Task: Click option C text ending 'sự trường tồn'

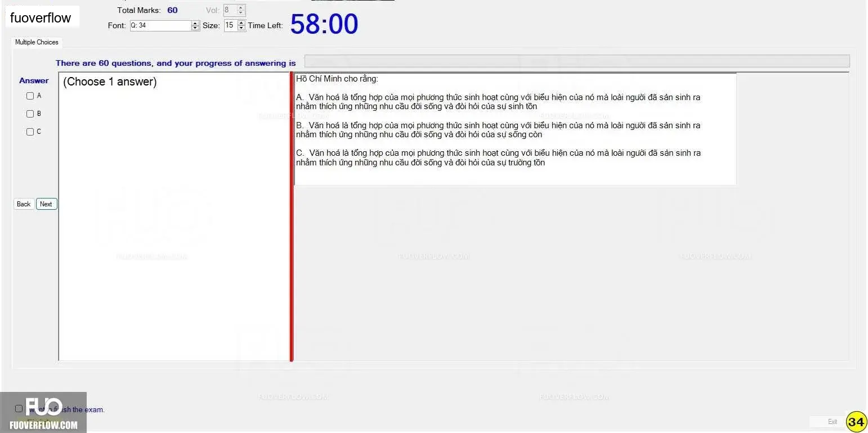Action: (498, 157)
